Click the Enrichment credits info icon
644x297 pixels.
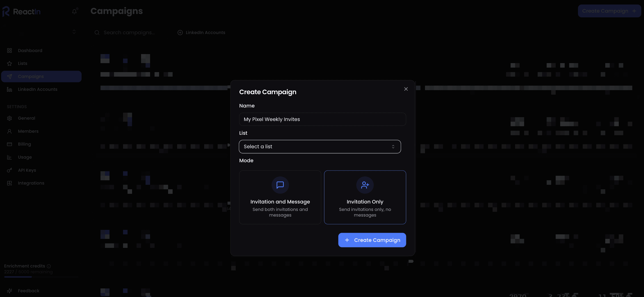point(49,266)
